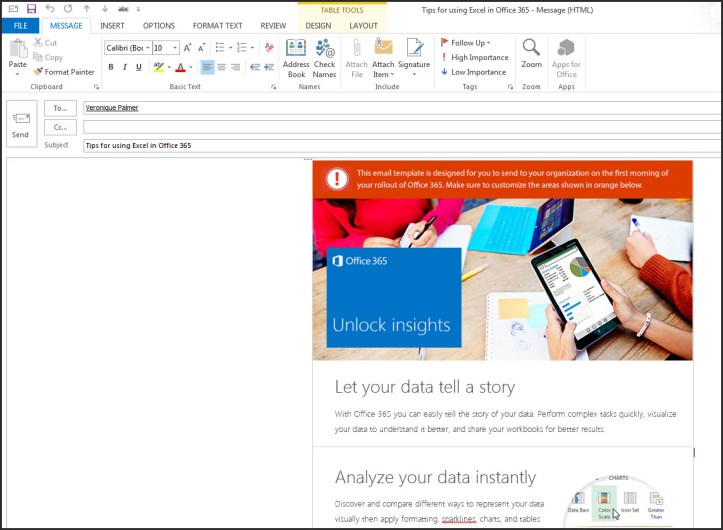
Task: Customize Quick Access Toolbar dropdown
Action: 138,9
